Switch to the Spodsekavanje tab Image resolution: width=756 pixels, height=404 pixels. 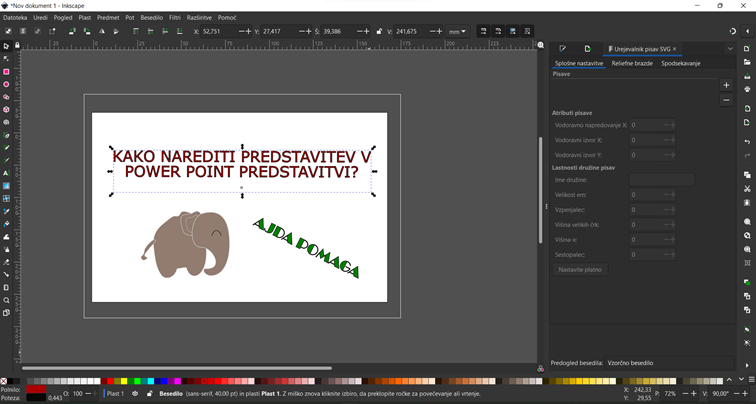(x=681, y=63)
